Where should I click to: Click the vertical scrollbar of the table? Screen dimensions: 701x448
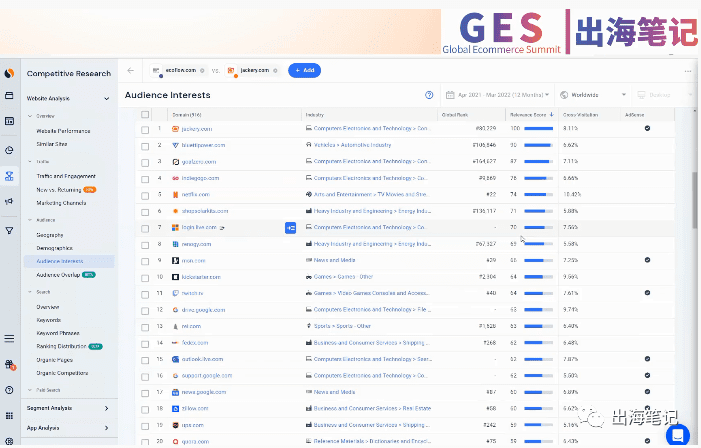point(695,201)
